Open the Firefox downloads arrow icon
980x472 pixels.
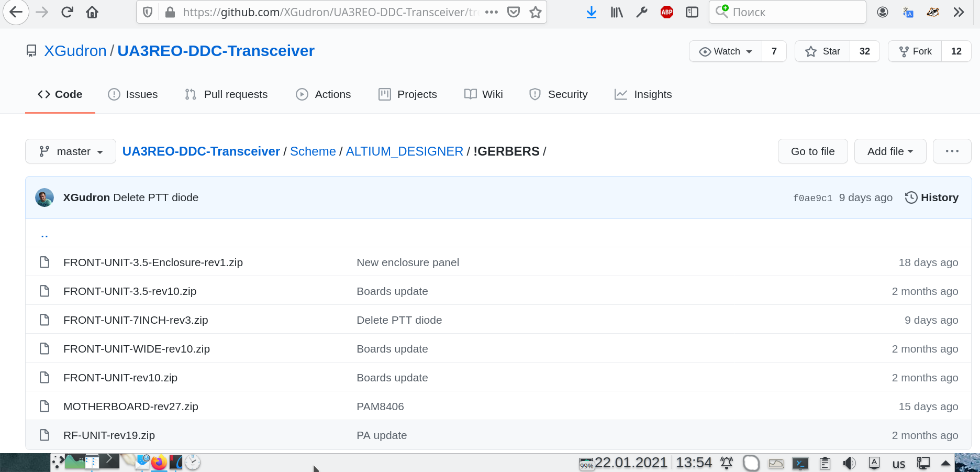coord(592,12)
